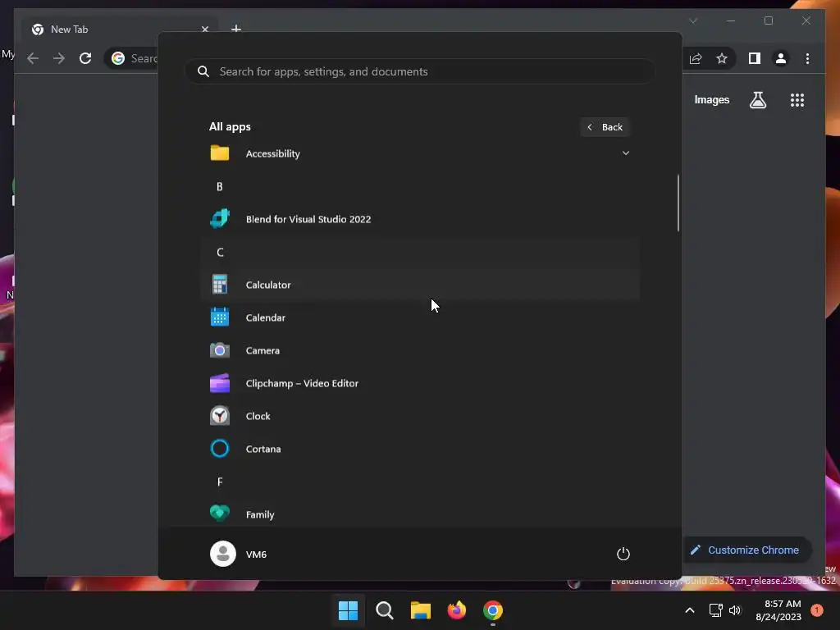This screenshot has width=840, height=630.
Task: Close the New Tab tab
Action: [204, 29]
